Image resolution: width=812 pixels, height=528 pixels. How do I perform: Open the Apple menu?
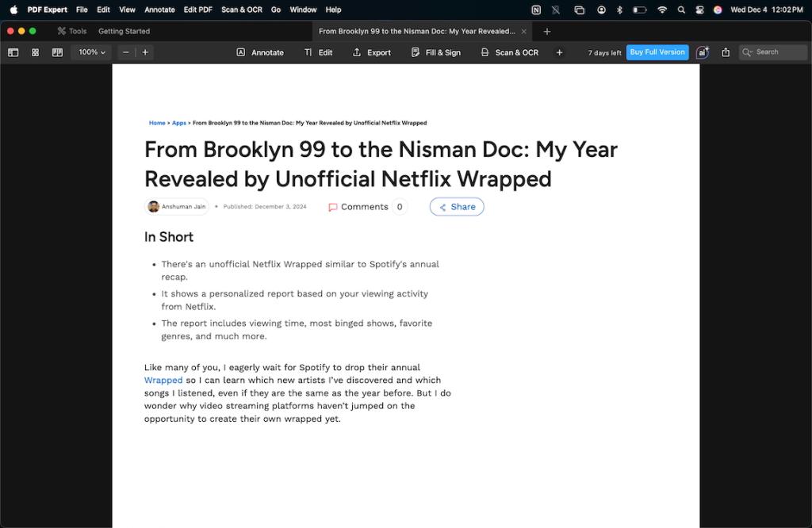(x=13, y=10)
